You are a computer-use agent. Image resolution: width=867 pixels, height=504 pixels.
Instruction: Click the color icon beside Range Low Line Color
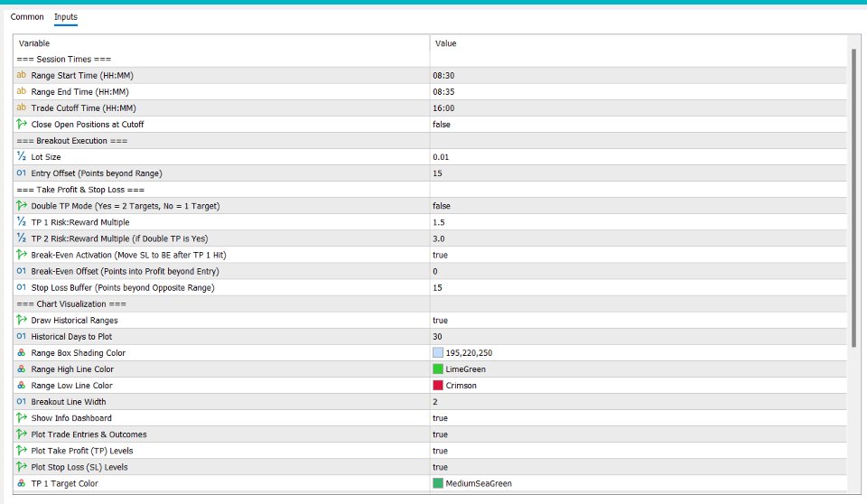pyautogui.click(x=21, y=385)
